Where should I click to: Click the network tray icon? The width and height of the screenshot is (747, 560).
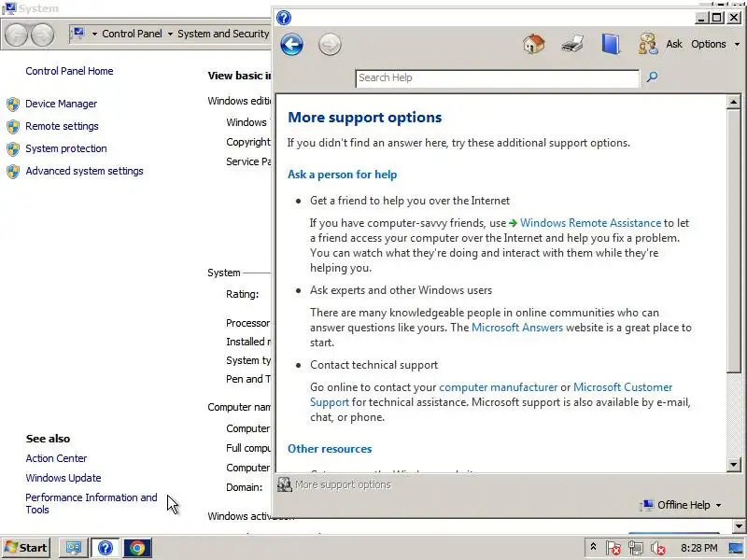[x=636, y=548]
